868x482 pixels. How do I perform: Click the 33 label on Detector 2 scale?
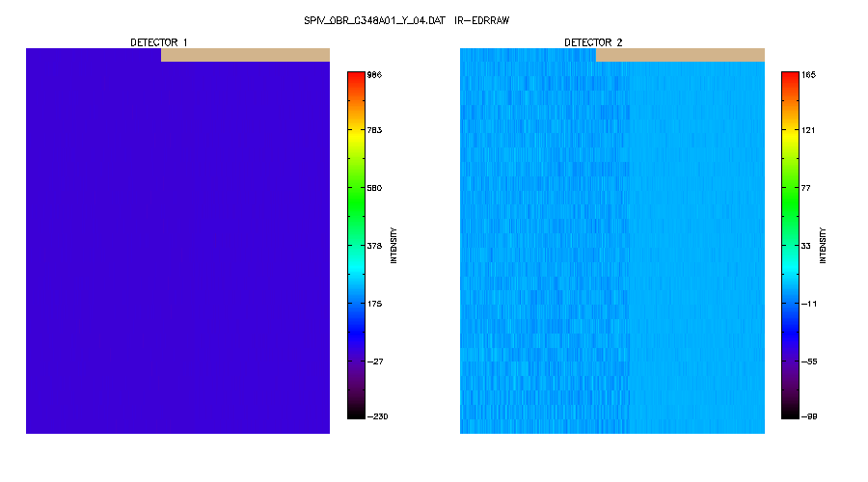pyautogui.click(x=805, y=246)
